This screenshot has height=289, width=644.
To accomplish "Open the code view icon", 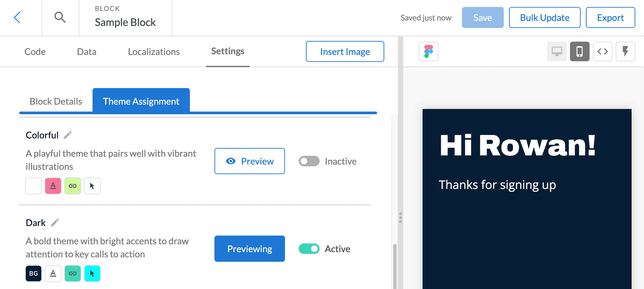I will coord(602,51).
